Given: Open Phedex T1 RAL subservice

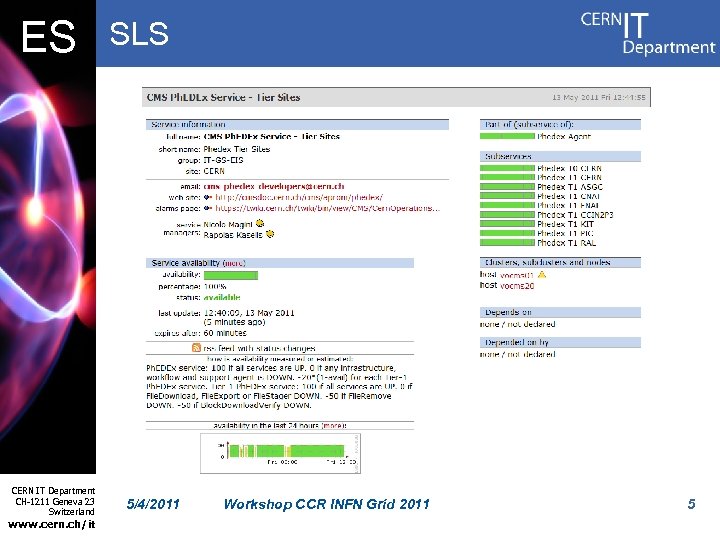Looking at the screenshot, I should pyautogui.click(x=567, y=243).
